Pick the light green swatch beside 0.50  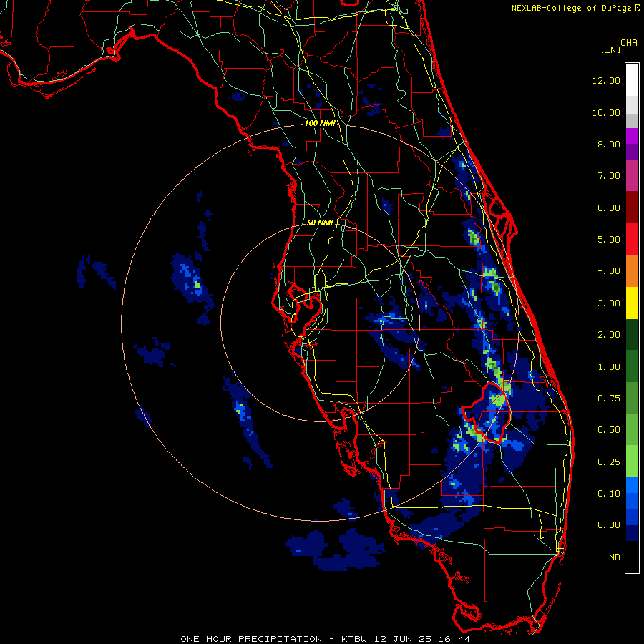[632, 430]
